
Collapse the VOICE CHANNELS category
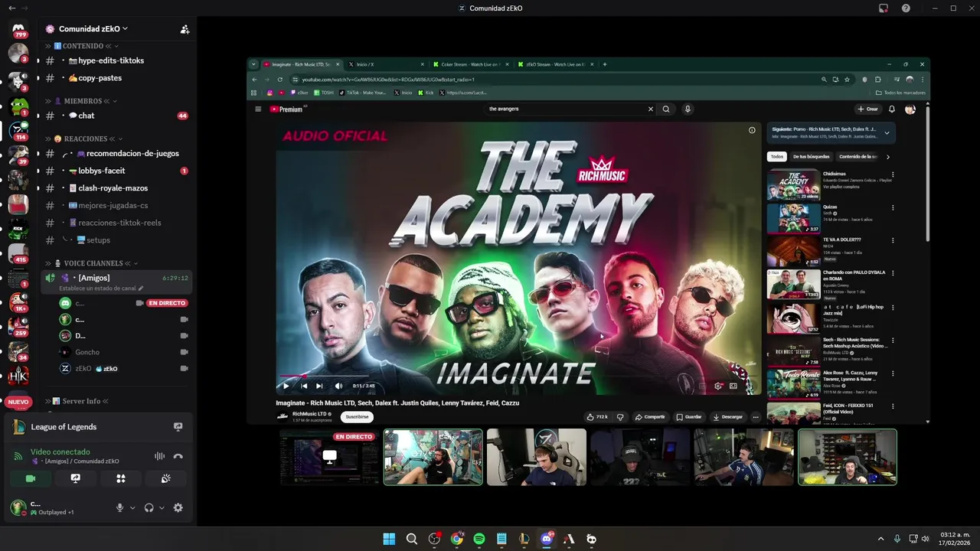point(93,263)
